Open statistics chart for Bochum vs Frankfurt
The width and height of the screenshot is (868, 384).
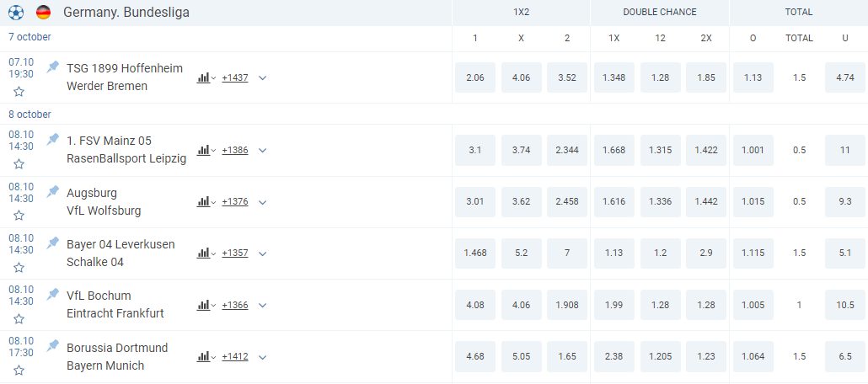pyautogui.click(x=205, y=305)
